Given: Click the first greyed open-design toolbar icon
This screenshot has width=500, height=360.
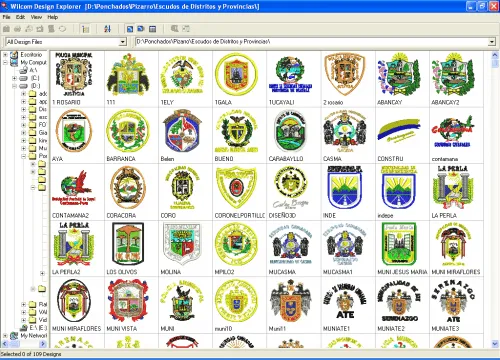Looking at the screenshot, I should [6, 29].
